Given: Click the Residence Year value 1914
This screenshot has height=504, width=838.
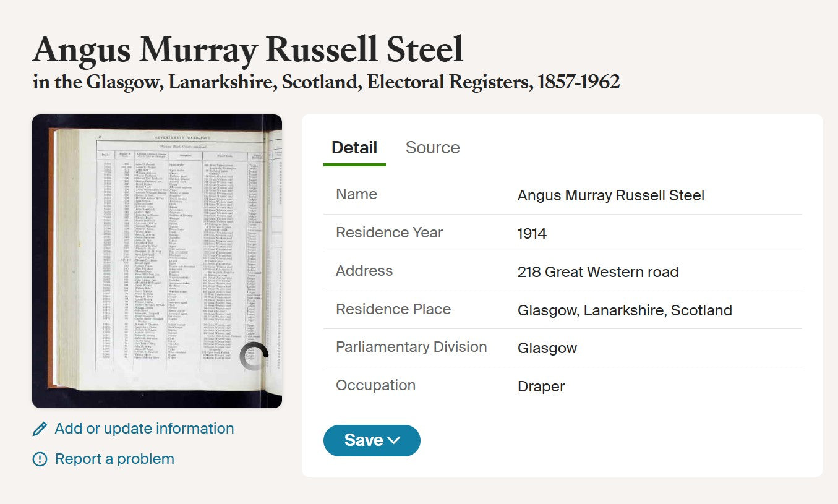Looking at the screenshot, I should pyautogui.click(x=532, y=234).
